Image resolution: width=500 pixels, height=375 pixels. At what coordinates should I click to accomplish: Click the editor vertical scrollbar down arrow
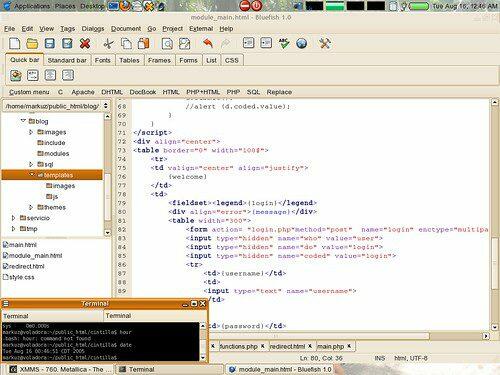495,327
